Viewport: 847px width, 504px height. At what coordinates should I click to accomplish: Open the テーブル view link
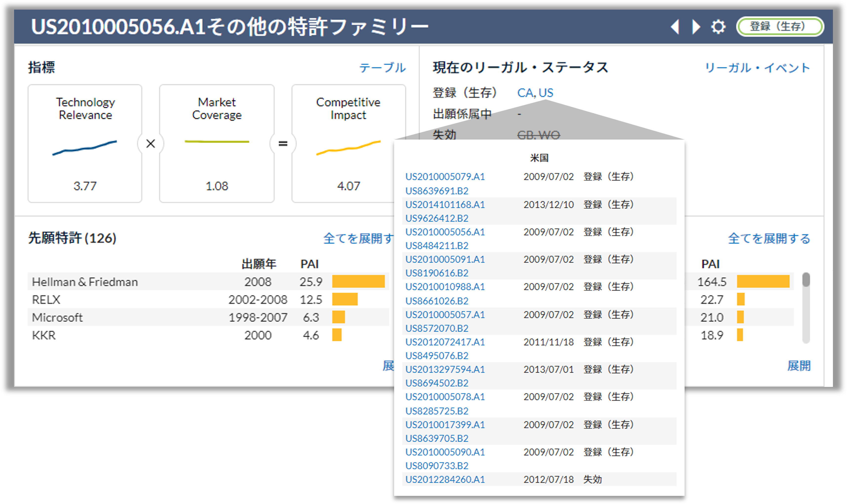(x=382, y=67)
